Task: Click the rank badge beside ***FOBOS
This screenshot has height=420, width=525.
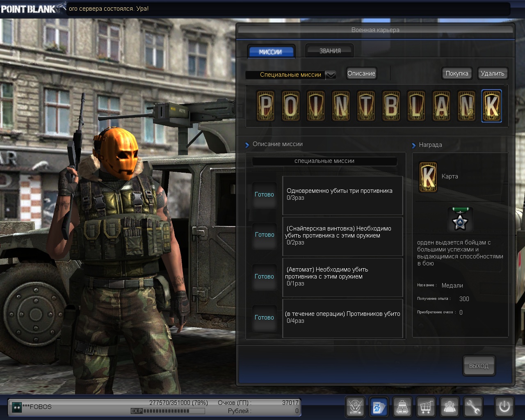Action: coord(17,407)
